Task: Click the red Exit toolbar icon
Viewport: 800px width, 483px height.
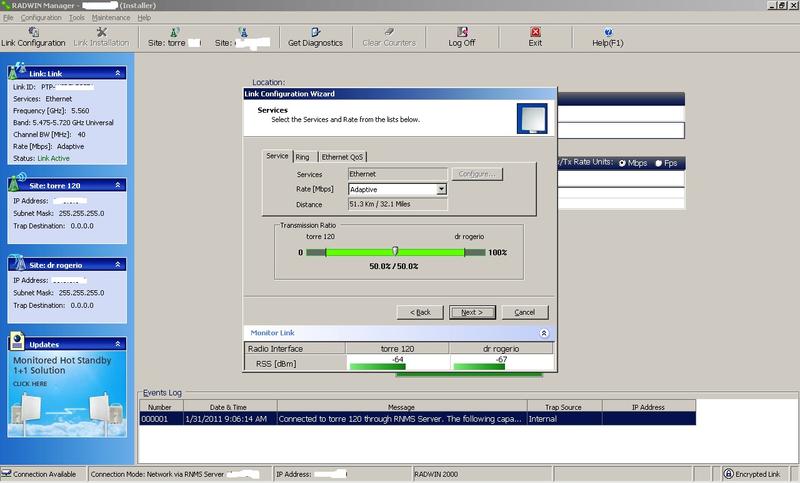Action: click(x=535, y=32)
